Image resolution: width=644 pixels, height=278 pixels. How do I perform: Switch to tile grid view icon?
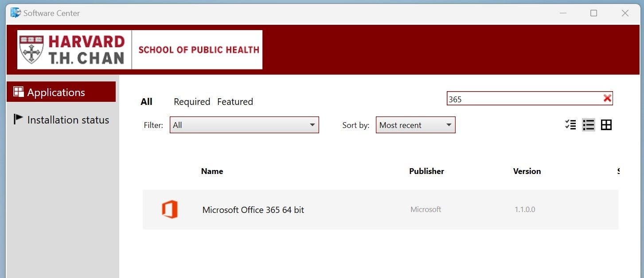click(606, 125)
